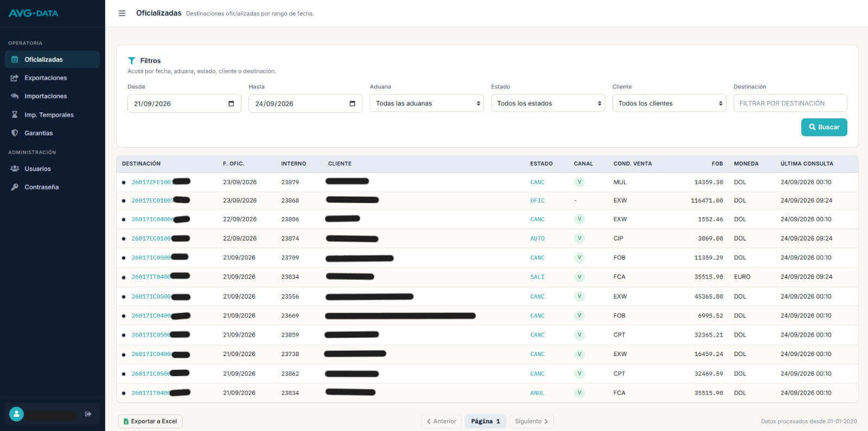Open destinación link for internal 23556
The height and width of the screenshot is (431, 868).
point(160,296)
